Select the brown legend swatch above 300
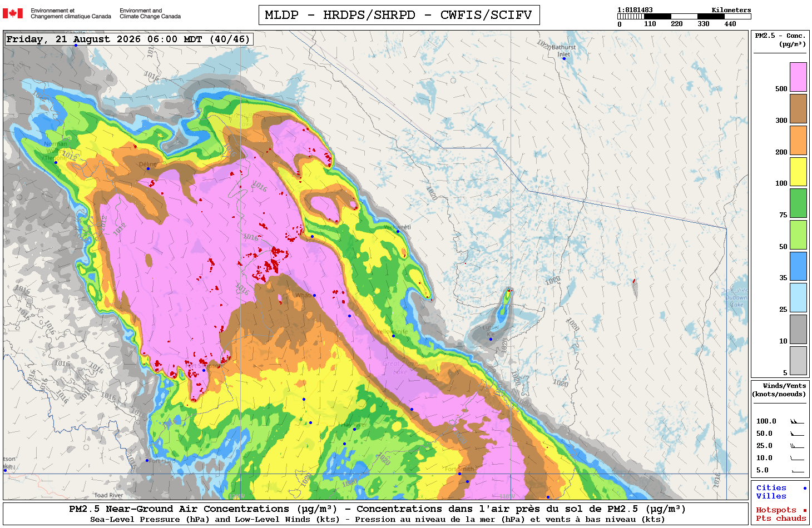 798,108
